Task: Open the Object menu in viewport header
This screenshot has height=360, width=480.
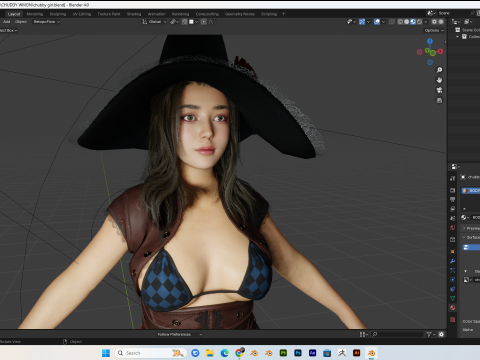Action: (21, 22)
